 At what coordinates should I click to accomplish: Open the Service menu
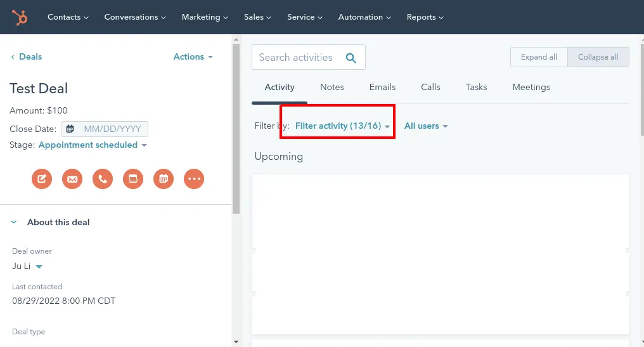pos(304,17)
